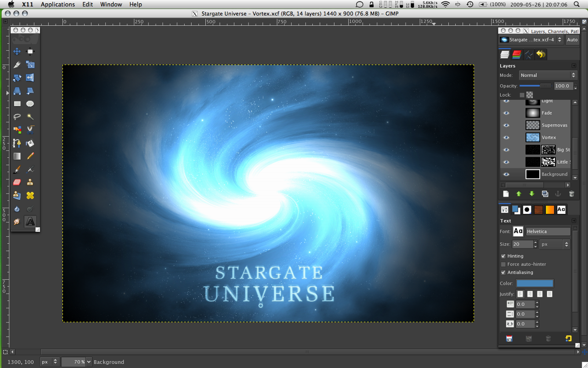
Task: Select the Fuzzy Select wand tool
Action: [30, 117]
